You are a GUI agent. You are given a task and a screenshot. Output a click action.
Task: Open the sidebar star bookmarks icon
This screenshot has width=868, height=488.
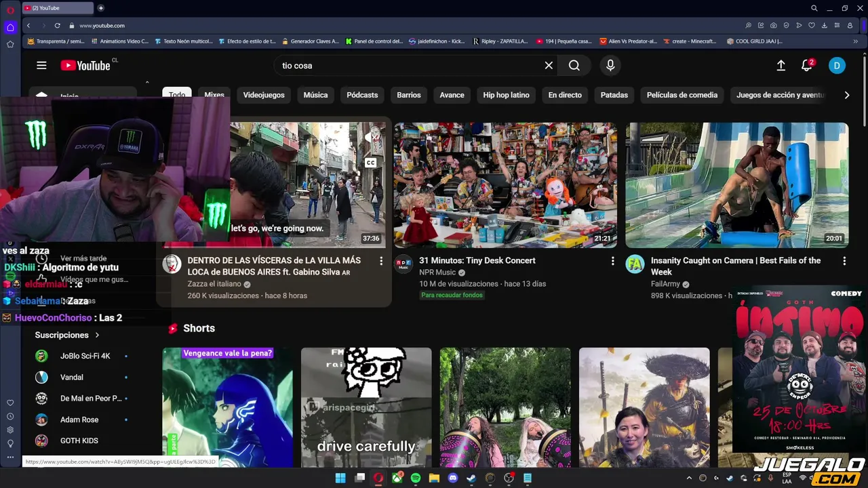(10, 44)
